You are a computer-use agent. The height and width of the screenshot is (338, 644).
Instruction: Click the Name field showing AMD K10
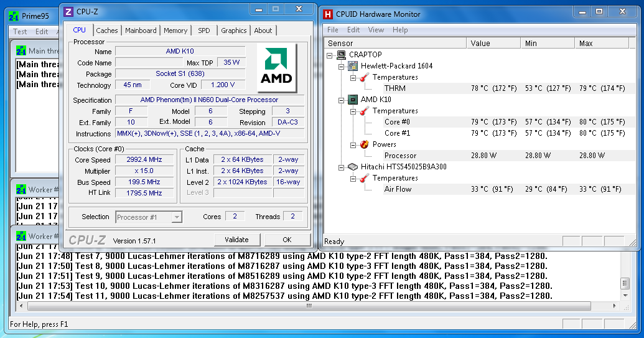point(180,51)
